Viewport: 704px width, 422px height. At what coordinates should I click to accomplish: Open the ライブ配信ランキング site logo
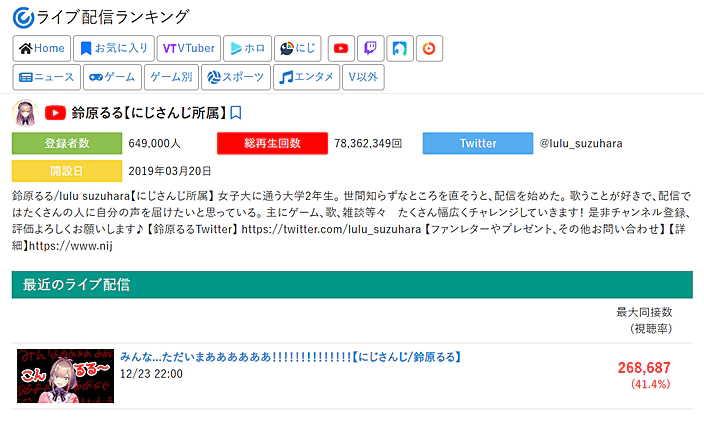(101, 18)
